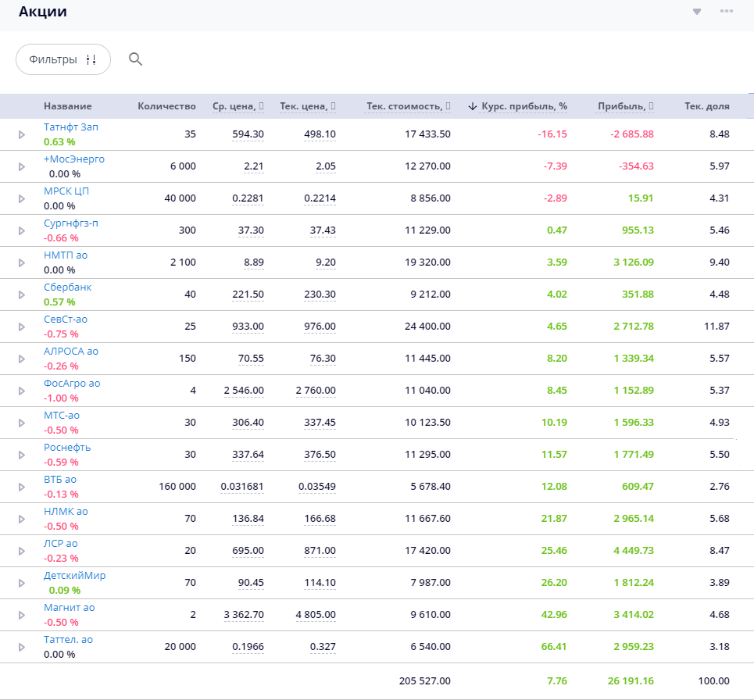
Task: Click ЛСР profit value 4 449.73
Action: click(x=634, y=551)
